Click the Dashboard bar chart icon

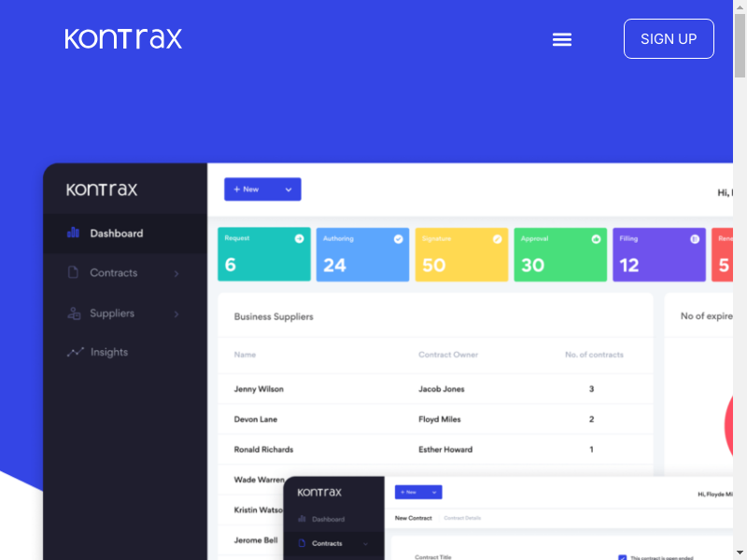tap(73, 233)
